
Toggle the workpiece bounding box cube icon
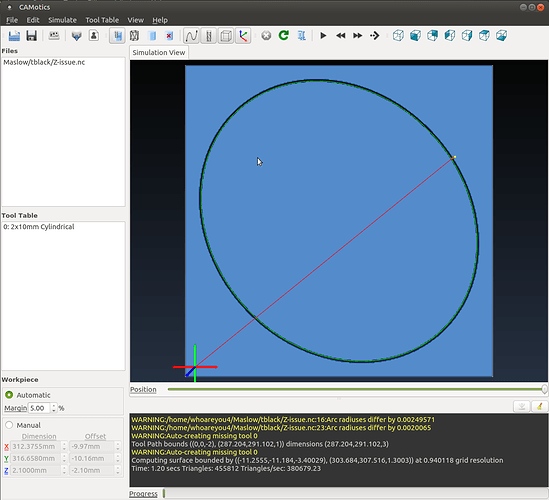point(226,36)
